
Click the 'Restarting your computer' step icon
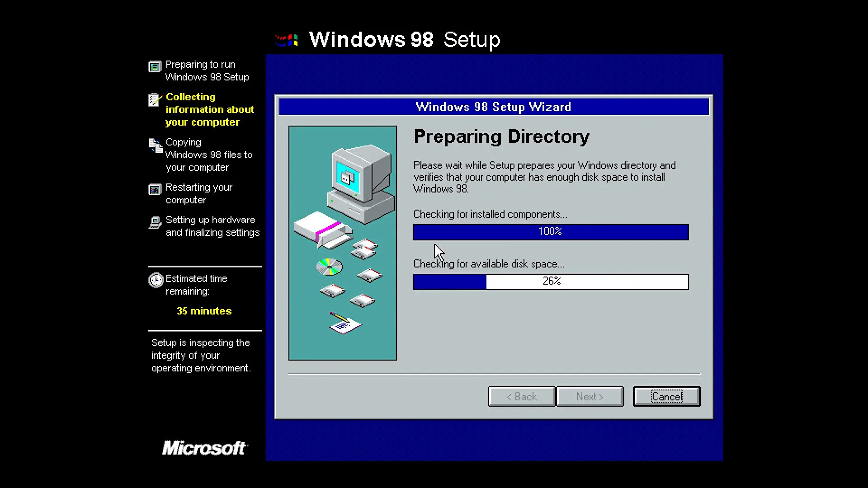pyautogui.click(x=155, y=190)
